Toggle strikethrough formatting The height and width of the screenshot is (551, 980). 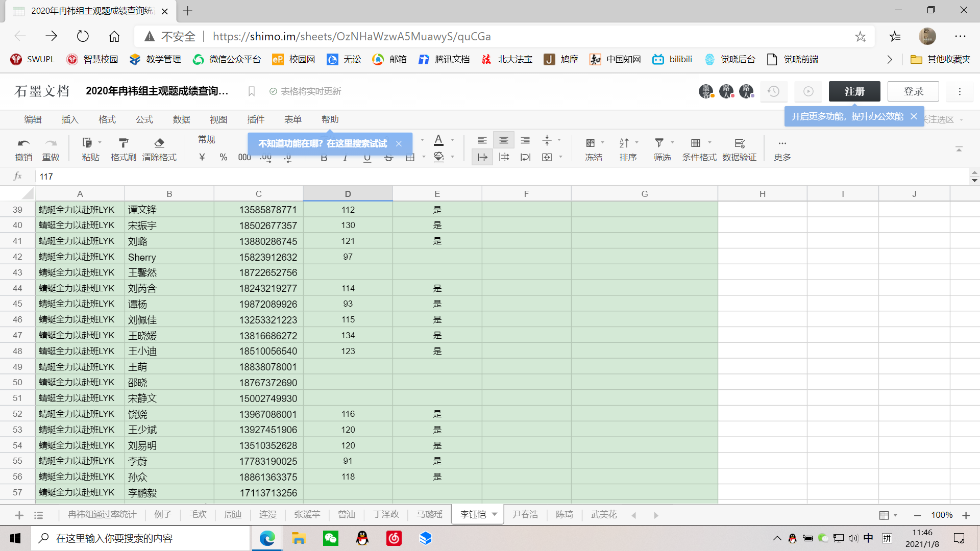tap(389, 158)
